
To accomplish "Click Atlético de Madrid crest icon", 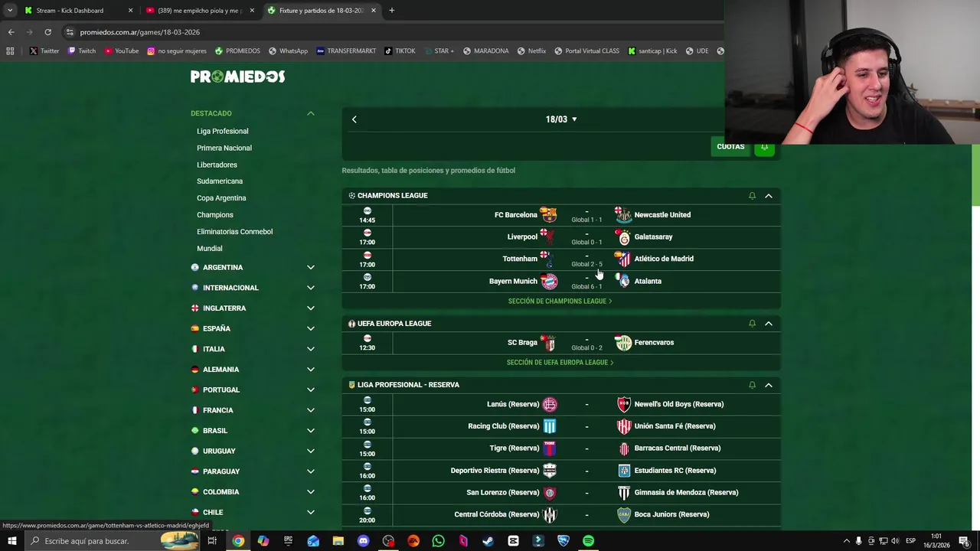I will click(623, 259).
